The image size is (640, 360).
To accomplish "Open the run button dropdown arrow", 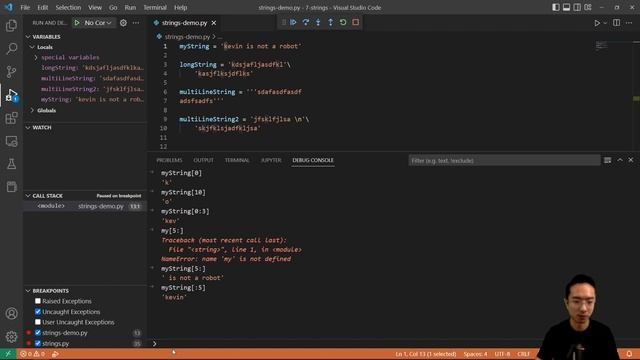I will [x=605, y=23].
